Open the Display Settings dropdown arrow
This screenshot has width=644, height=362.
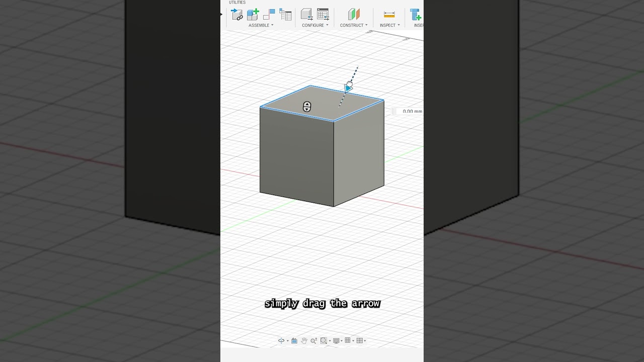click(342, 341)
